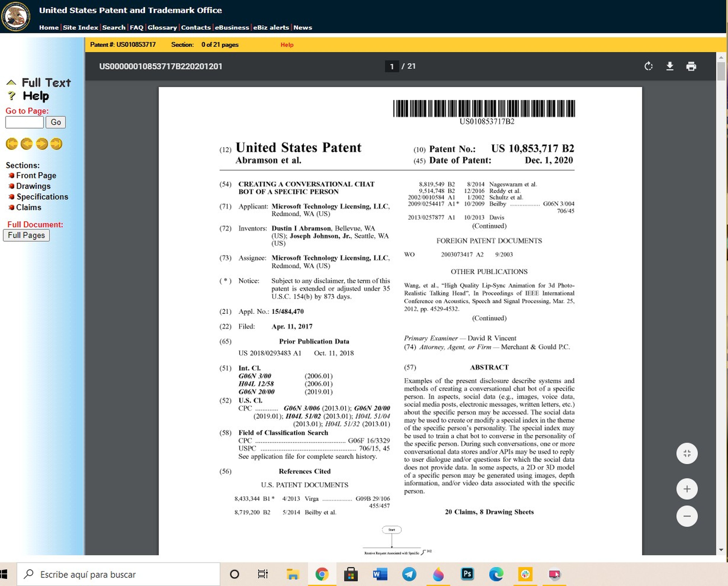Click the PDF page number box
728x586 pixels.
pos(392,66)
